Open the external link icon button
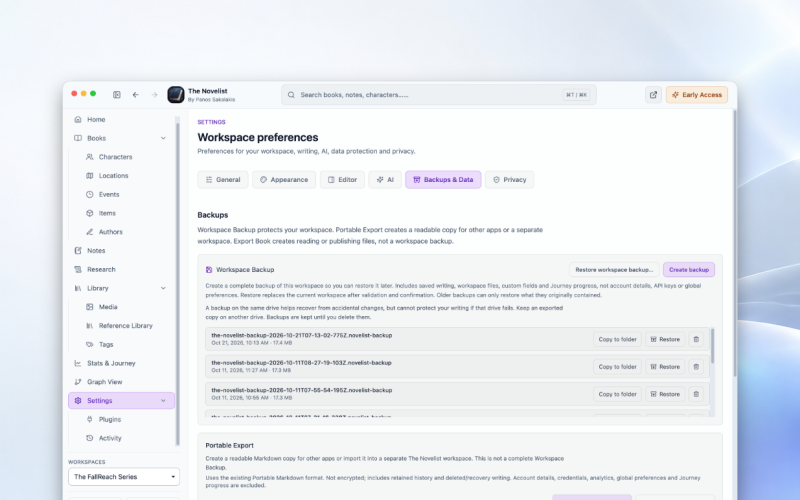Image resolution: width=800 pixels, height=500 pixels. coord(653,94)
